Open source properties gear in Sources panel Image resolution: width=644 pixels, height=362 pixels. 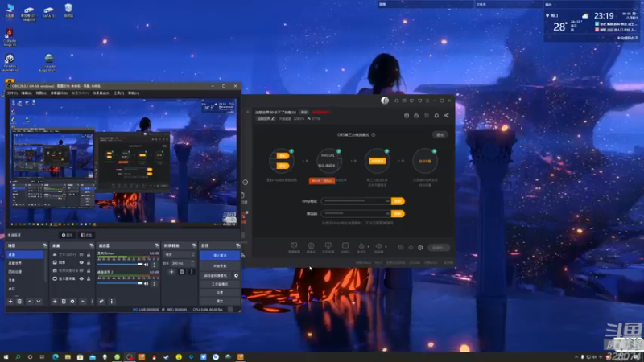(x=72, y=301)
